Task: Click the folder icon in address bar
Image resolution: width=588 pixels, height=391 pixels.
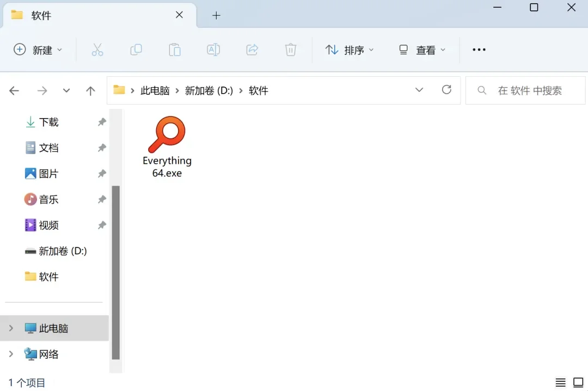Action: pos(119,90)
